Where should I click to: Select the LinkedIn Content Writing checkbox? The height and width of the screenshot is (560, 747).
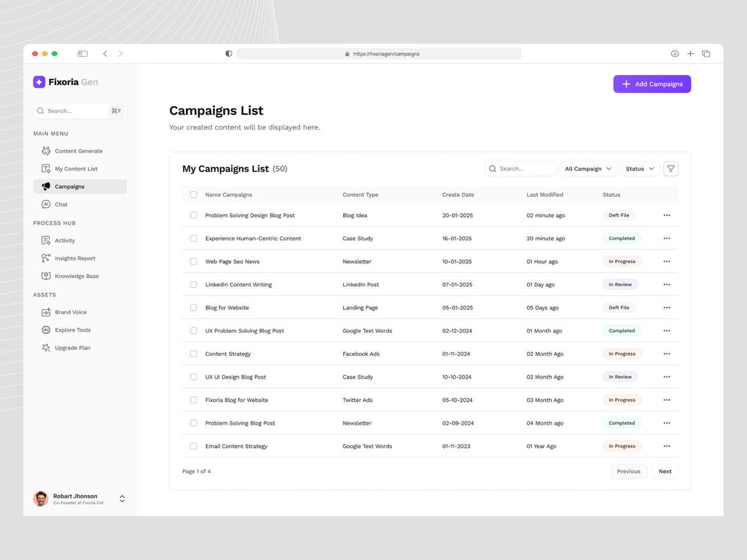click(x=194, y=284)
